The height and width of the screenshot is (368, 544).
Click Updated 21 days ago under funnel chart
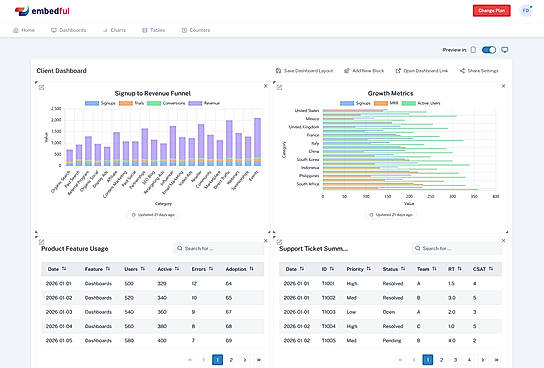pos(153,215)
